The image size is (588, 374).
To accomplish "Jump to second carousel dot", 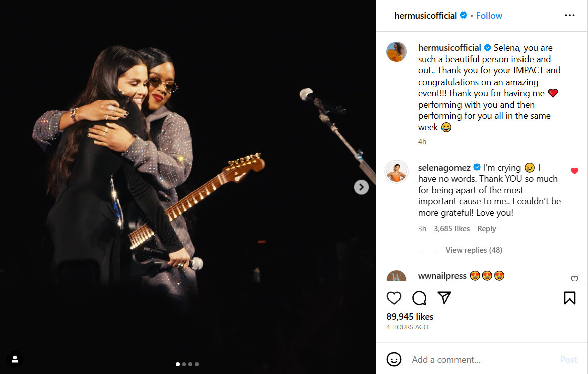I will pyautogui.click(x=184, y=364).
